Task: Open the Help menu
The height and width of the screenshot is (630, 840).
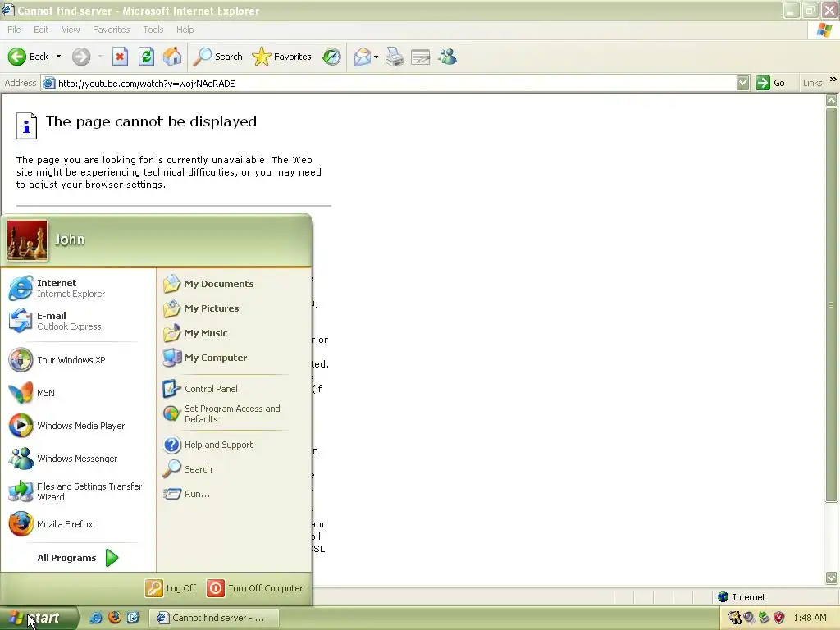Action: pyautogui.click(x=185, y=30)
